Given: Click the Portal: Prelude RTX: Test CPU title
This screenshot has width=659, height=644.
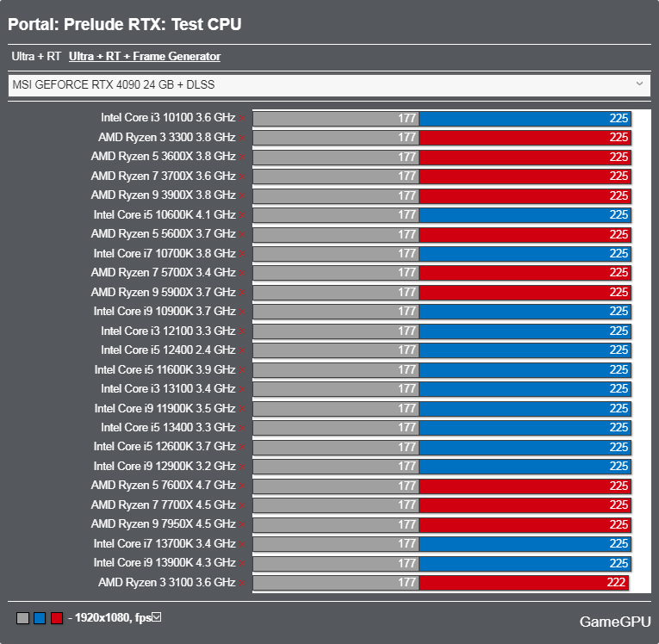Looking at the screenshot, I should [x=125, y=24].
